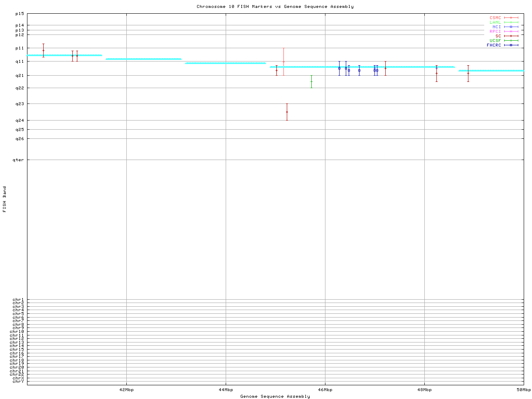Select the red marker between q23 and q24

(287, 112)
